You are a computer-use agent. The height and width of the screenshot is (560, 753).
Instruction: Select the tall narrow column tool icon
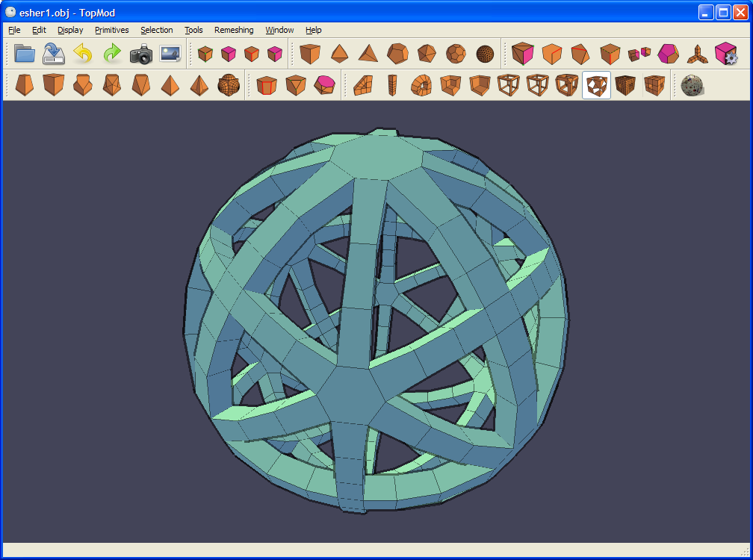[x=392, y=85]
